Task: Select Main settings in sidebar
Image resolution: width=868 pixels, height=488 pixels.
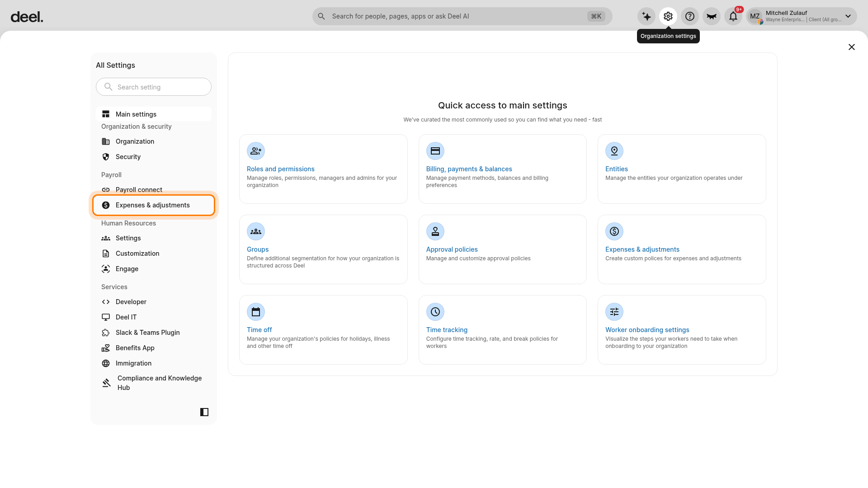Action: coord(154,114)
